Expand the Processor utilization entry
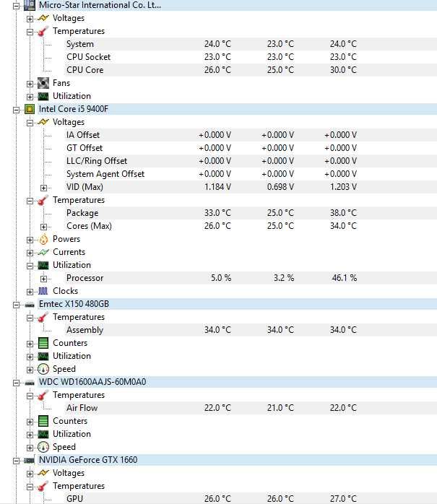The image size is (437, 504). [44, 279]
